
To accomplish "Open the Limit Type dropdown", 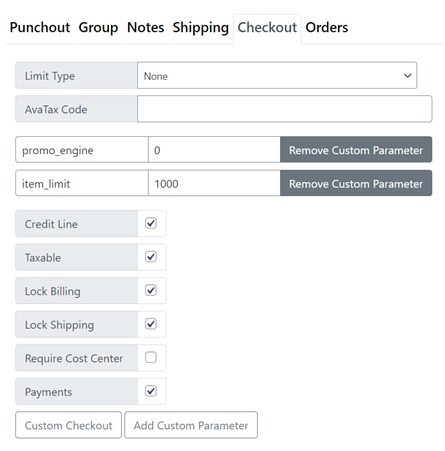I will pos(277,75).
